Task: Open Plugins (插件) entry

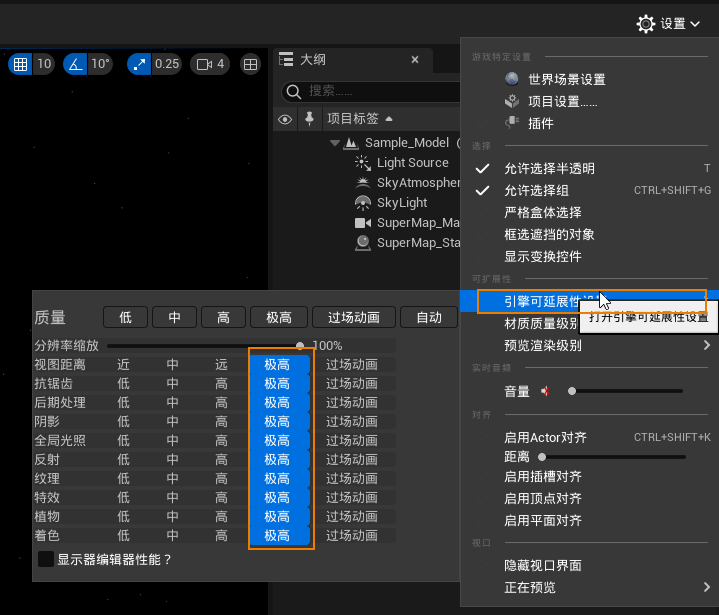Action: pyautogui.click(x=540, y=123)
